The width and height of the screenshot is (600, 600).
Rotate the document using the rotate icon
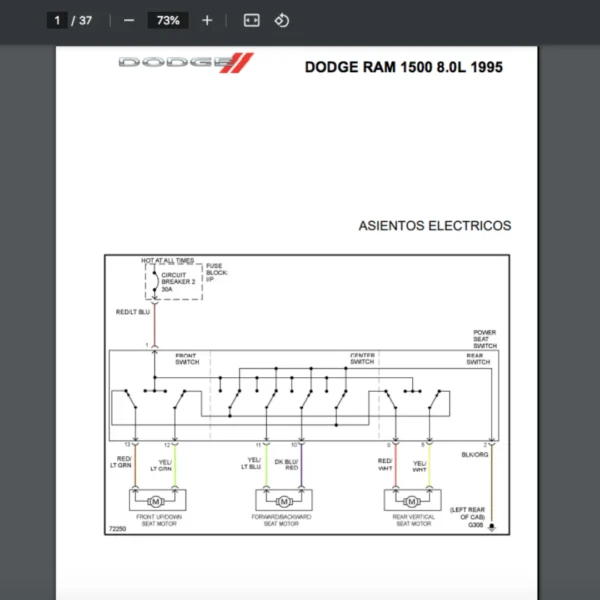(x=282, y=20)
